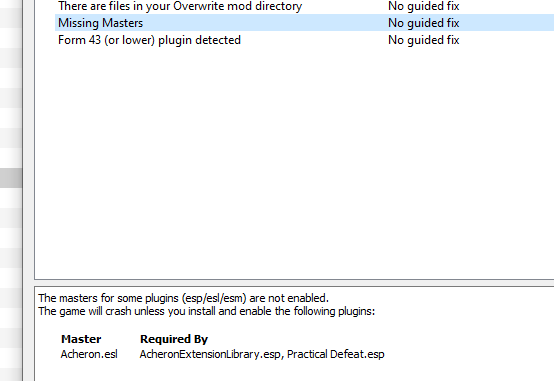Click the blank area right of Practical Defeat.esp

[466, 354]
